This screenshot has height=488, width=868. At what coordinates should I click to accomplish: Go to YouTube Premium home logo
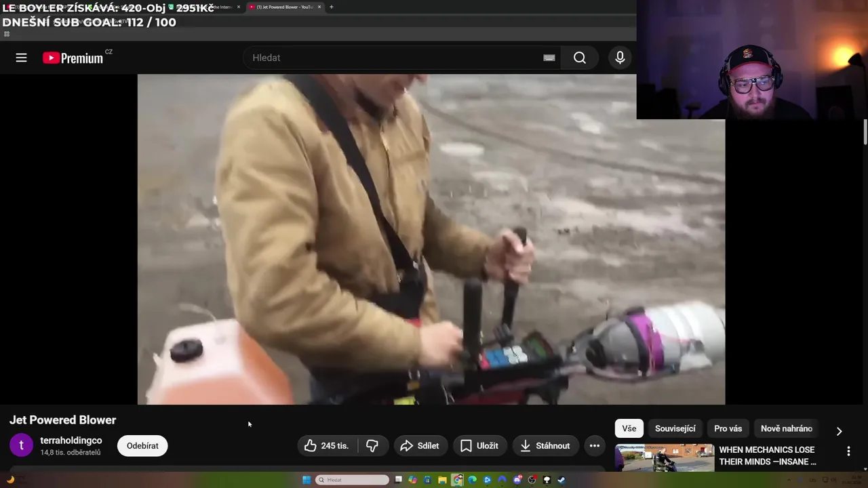(x=73, y=58)
